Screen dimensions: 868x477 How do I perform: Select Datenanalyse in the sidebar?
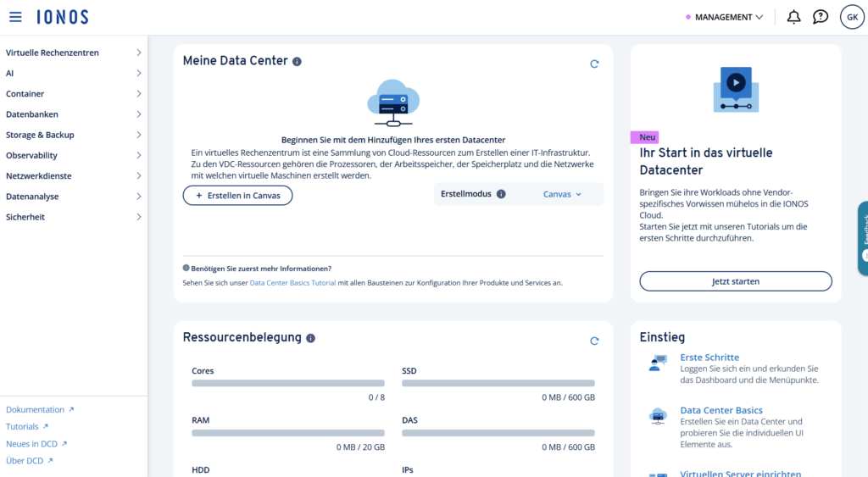click(32, 196)
